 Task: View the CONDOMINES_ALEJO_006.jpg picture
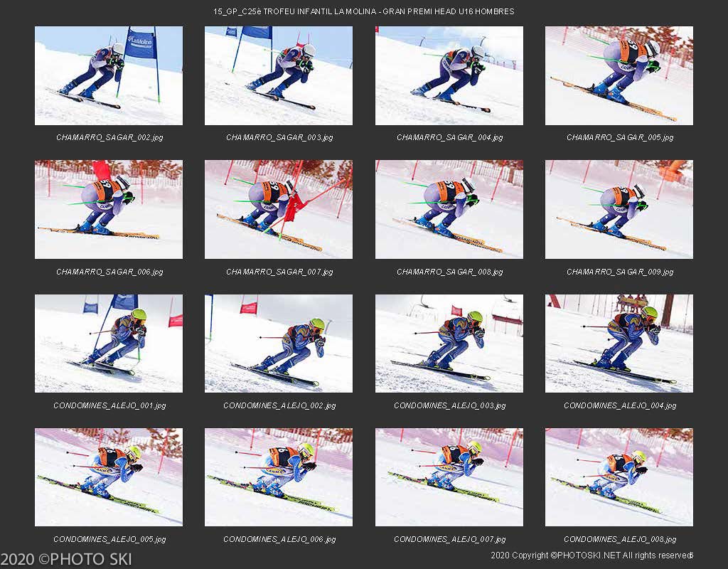tap(279, 477)
